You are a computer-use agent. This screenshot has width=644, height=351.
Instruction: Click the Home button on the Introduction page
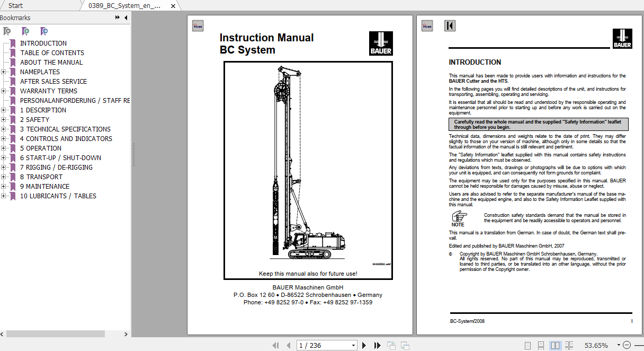click(427, 25)
